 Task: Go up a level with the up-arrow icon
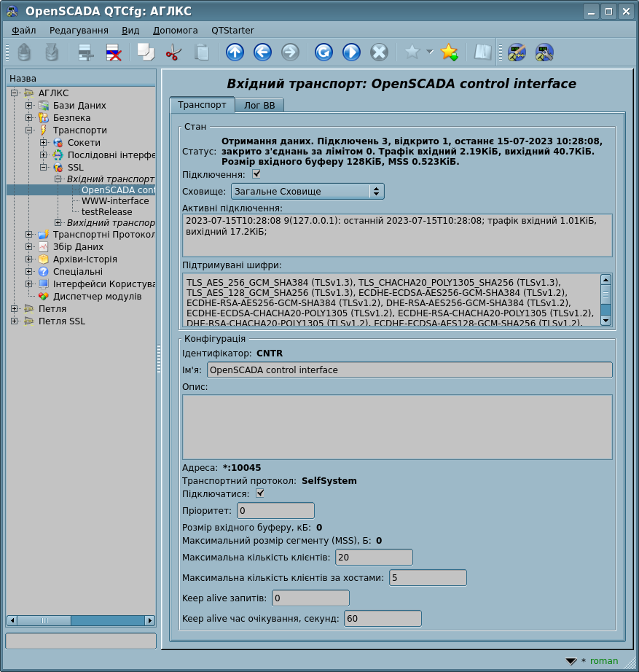[x=235, y=52]
